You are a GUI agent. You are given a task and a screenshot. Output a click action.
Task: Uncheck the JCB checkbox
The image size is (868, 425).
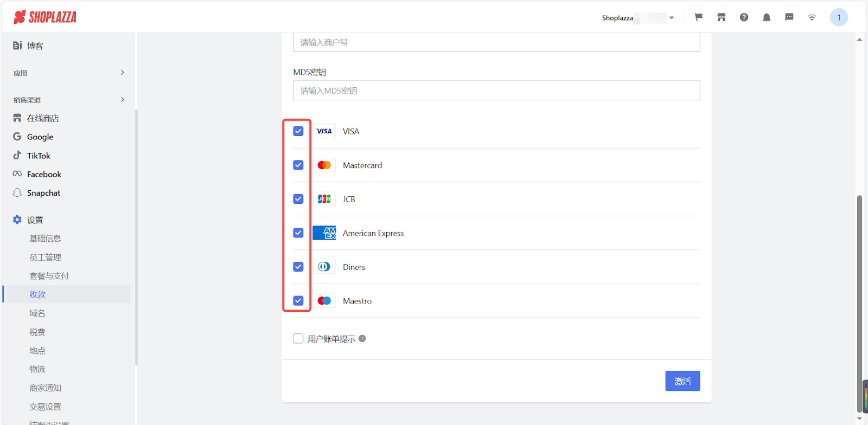[298, 199]
